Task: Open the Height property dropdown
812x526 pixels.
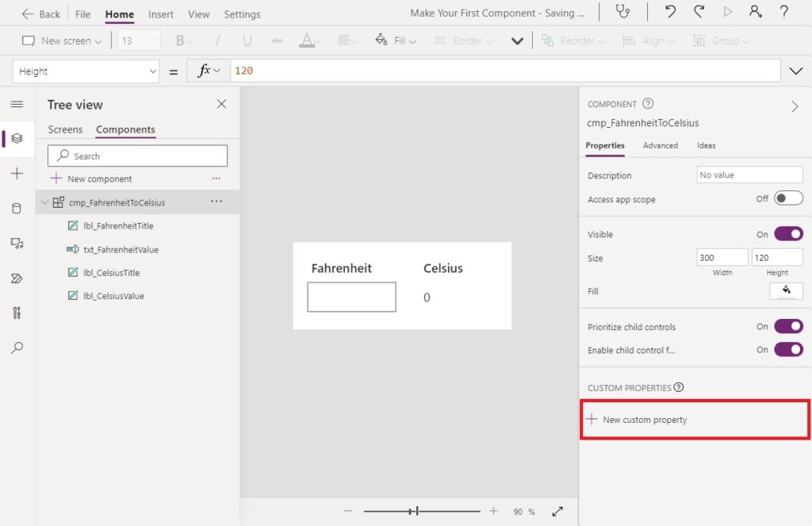Action: tap(86, 71)
